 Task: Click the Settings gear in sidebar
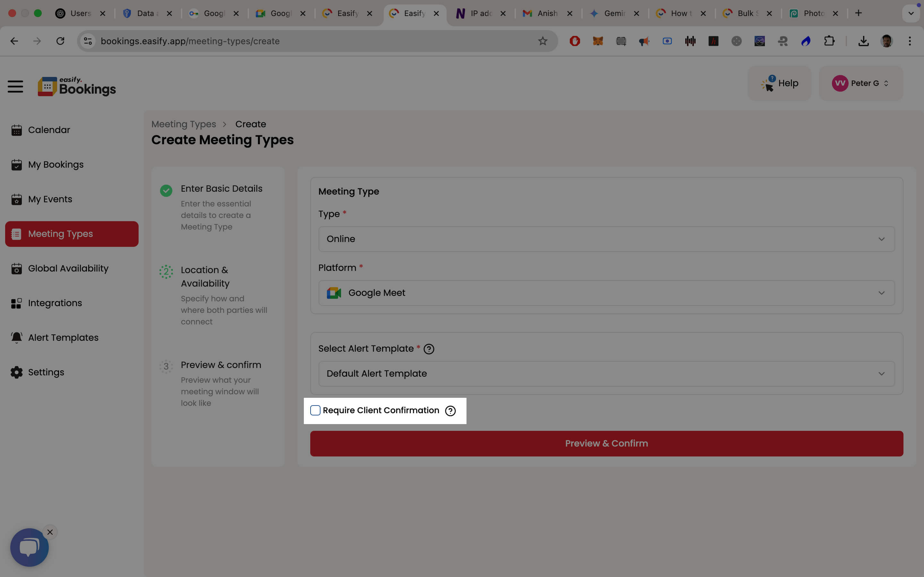click(x=16, y=372)
